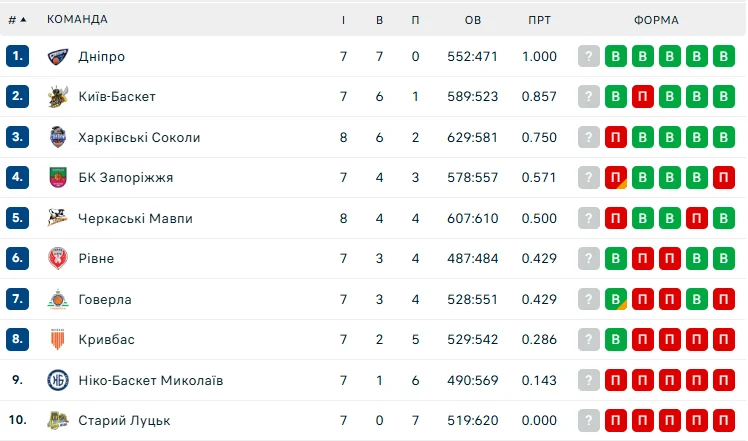
Task: Click the Кривбас team logo
Action: [57, 340]
